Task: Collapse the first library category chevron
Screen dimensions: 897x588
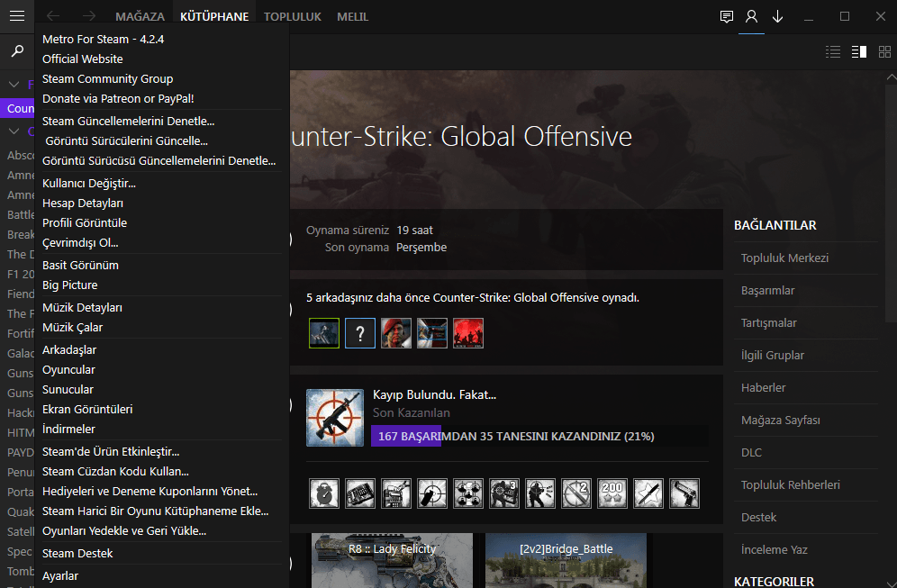Action: pyautogui.click(x=14, y=85)
